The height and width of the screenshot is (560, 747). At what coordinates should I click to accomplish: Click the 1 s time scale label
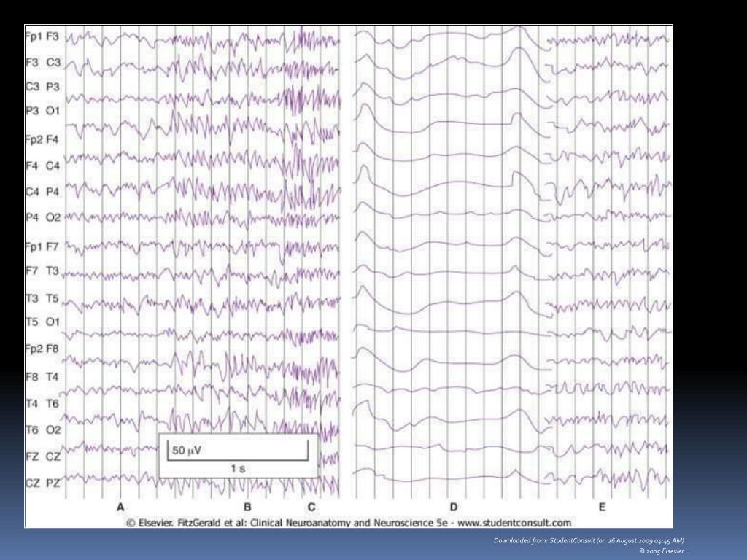click(x=238, y=469)
